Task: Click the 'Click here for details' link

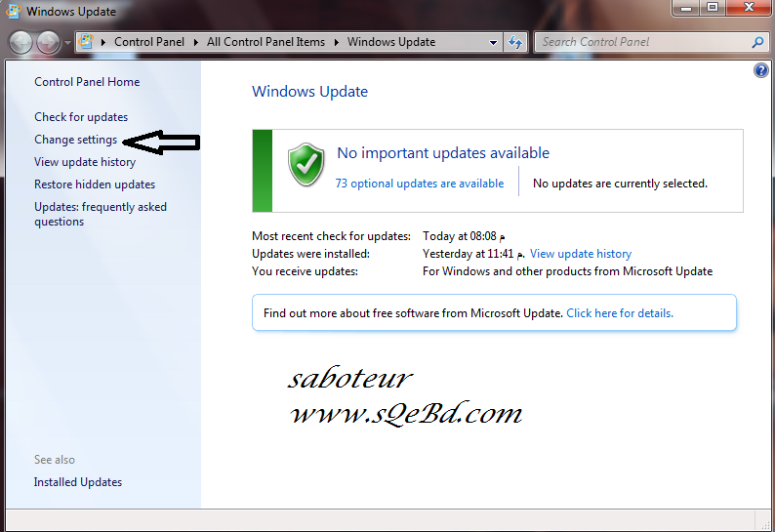Action: click(620, 313)
